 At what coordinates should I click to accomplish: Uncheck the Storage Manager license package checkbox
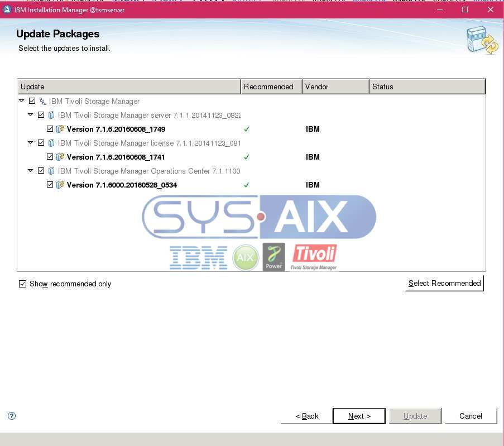coord(41,143)
